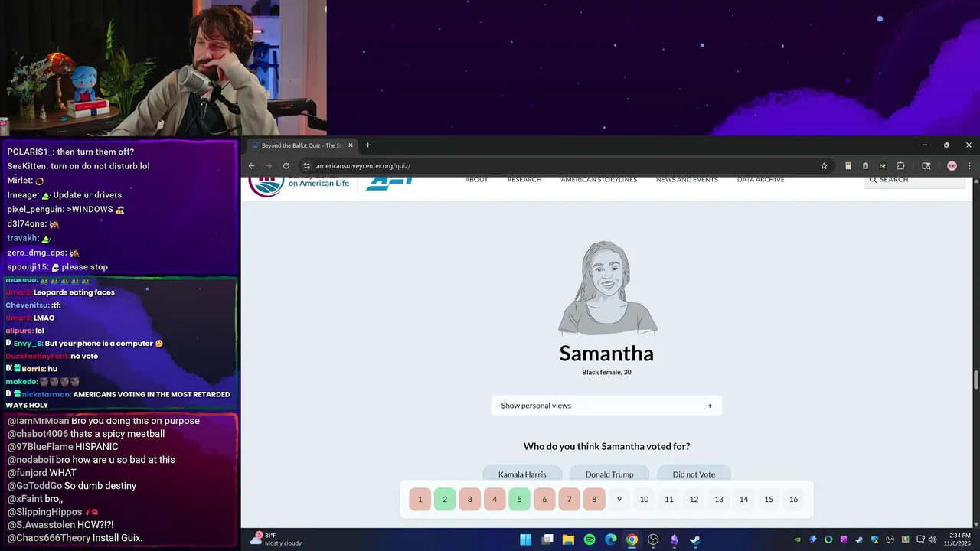Open Steam from the taskbar
The image size is (980, 551).
694,540
